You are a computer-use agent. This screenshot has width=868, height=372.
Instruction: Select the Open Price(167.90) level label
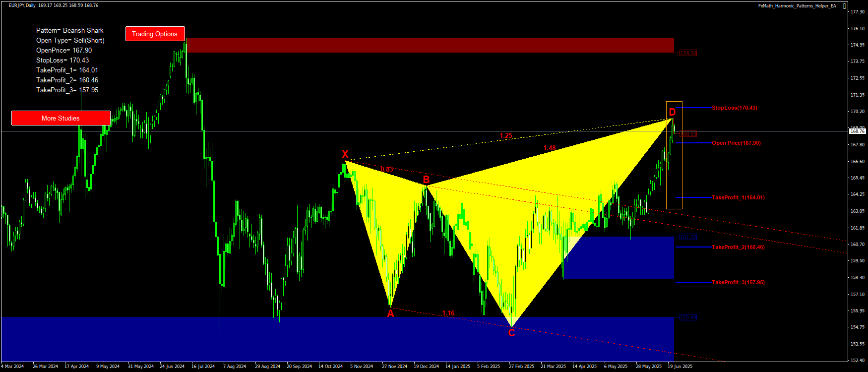pos(736,143)
